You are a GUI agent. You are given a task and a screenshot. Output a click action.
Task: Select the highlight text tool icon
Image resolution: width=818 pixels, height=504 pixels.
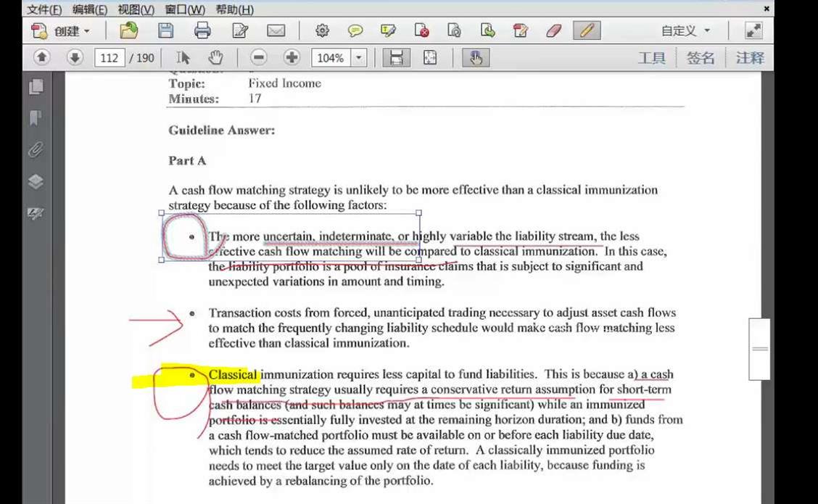388,30
